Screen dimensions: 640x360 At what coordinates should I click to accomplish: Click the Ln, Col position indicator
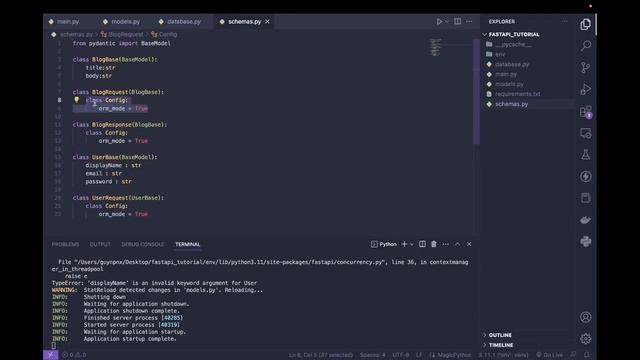click(x=320, y=355)
